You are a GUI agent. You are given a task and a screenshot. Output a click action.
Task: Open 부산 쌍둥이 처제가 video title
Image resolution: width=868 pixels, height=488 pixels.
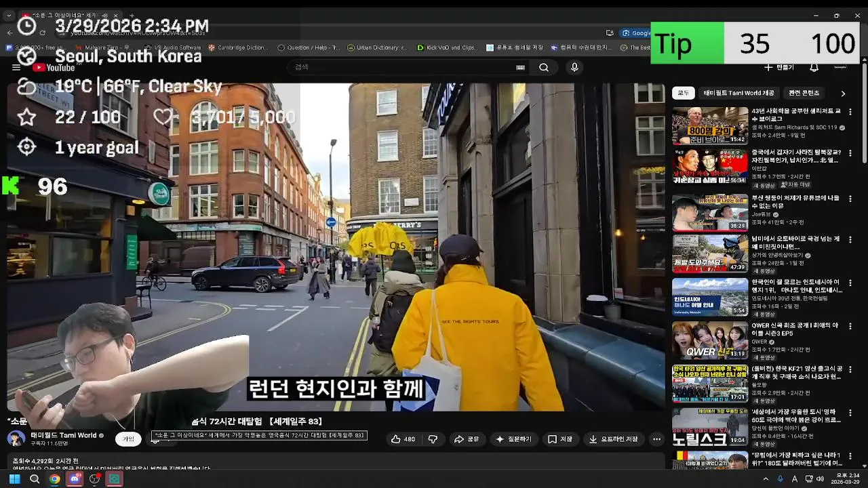796,201
